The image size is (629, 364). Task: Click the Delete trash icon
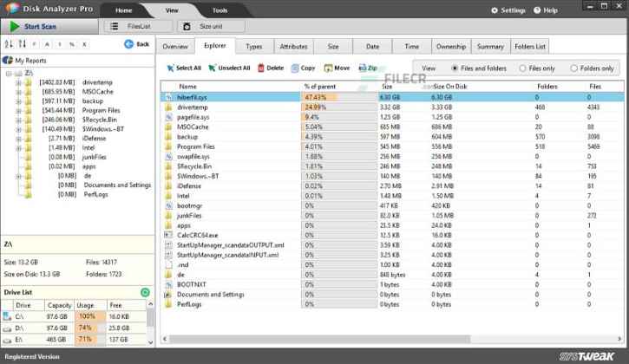pos(260,68)
